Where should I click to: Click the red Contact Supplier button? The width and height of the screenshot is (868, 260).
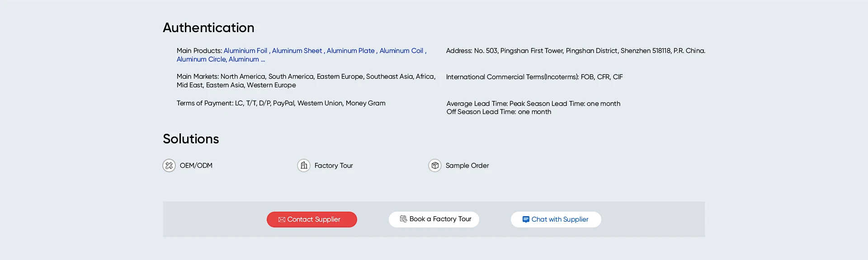[x=312, y=219]
